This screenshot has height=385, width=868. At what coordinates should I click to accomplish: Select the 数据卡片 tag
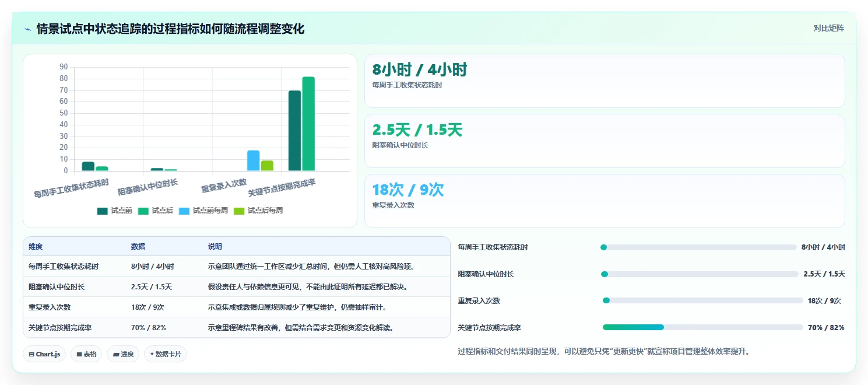(166, 354)
